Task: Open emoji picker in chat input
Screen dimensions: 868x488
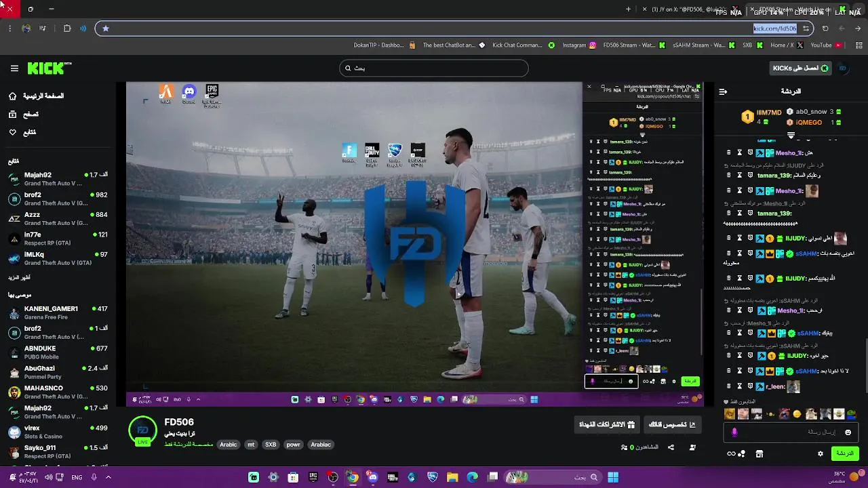Action: 848,432
